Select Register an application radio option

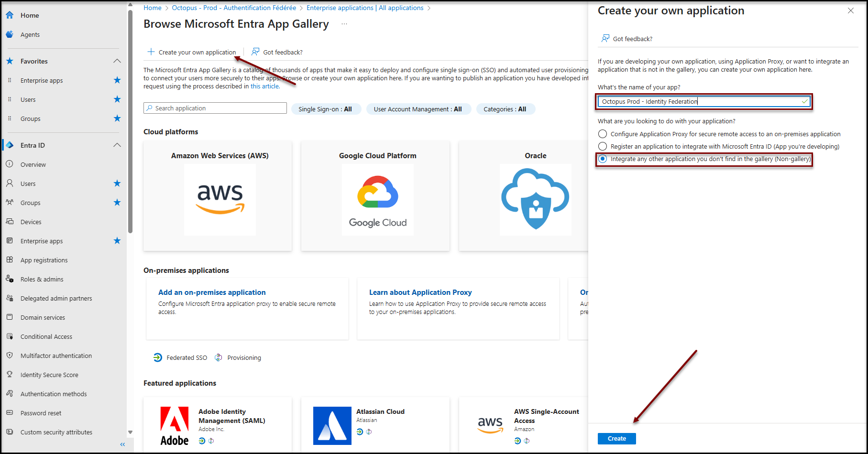pyautogui.click(x=603, y=147)
